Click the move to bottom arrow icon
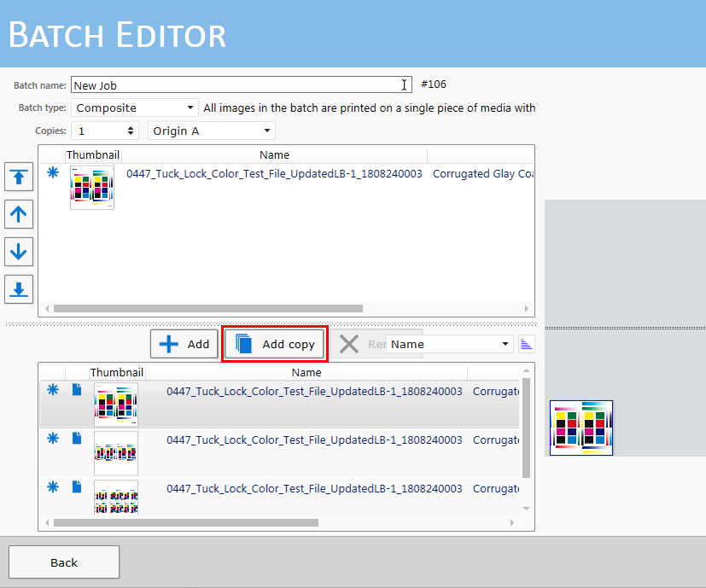This screenshot has width=706, height=588. 18,288
